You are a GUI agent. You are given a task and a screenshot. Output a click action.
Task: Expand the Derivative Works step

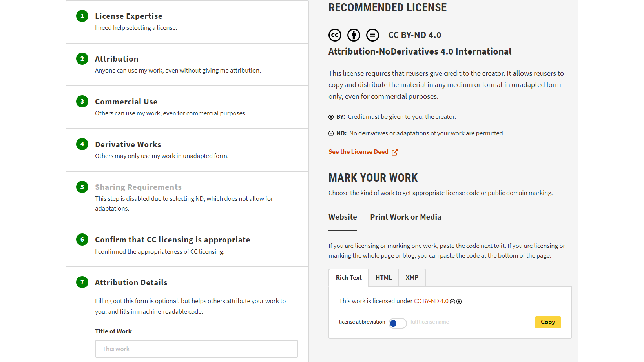128,144
